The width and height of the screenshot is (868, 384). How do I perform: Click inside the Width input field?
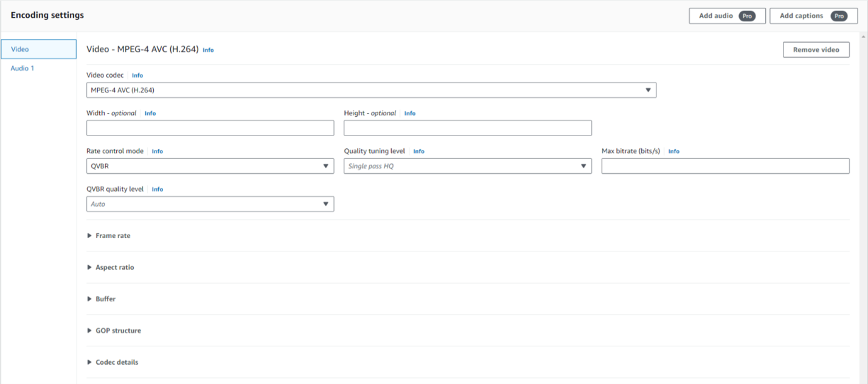[210, 128]
